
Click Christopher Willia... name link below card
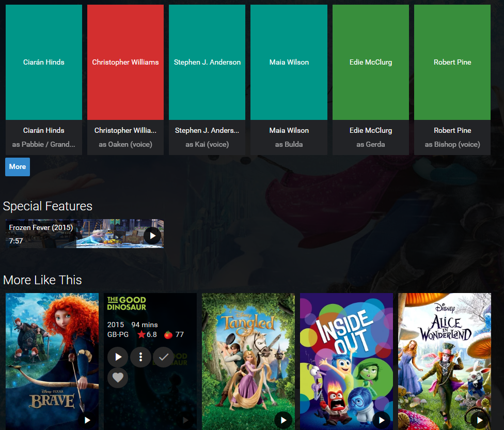click(x=125, y=131)
